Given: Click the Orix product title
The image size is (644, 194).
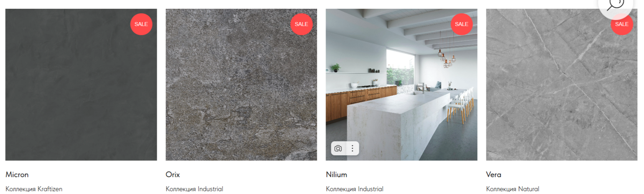Looking at the screenshot, I should [172, 174].
